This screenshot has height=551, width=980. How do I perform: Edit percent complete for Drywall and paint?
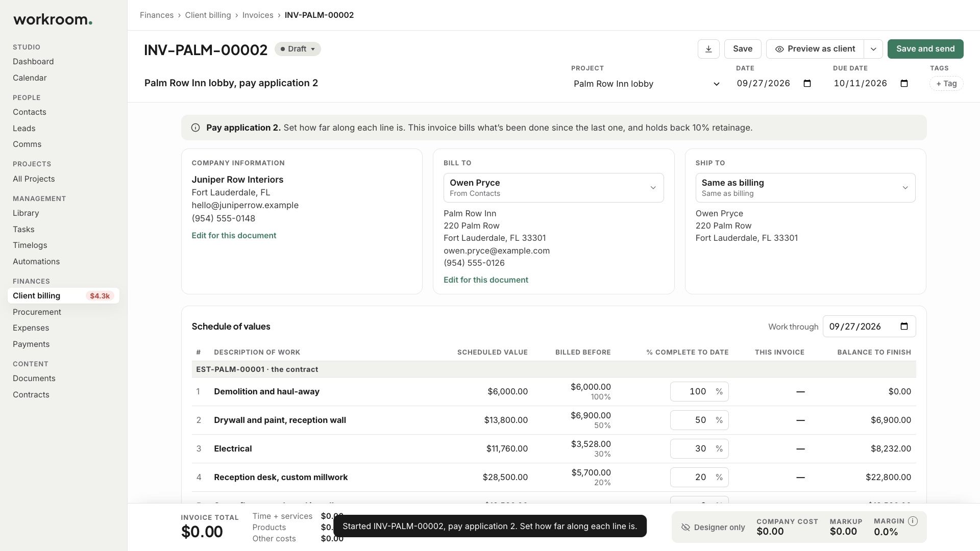699,420
